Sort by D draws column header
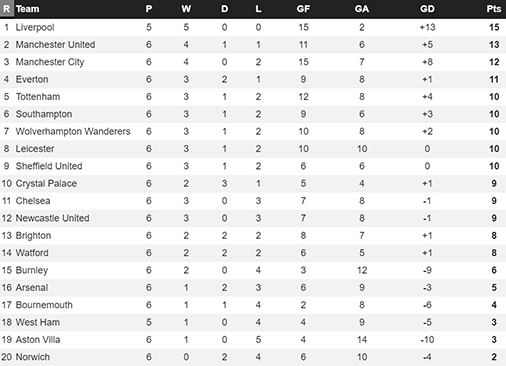The width and height of the screenshot is (506, 366). coord(225,9)
